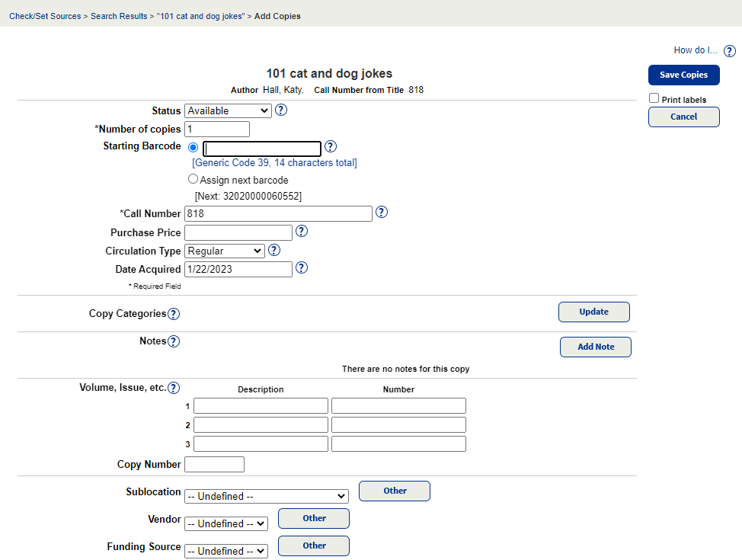
Task: Open the How do I... link
Action: [696, 50]
